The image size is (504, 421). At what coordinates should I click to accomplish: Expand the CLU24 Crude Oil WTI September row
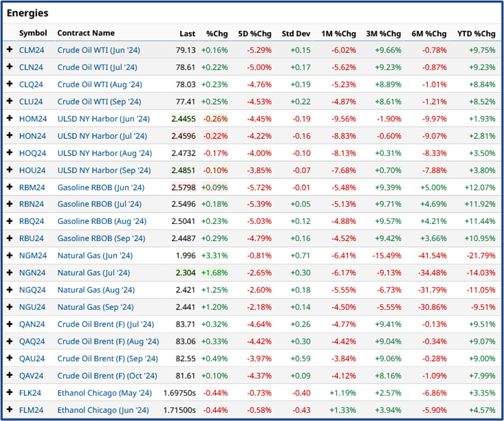coord(11,102)
